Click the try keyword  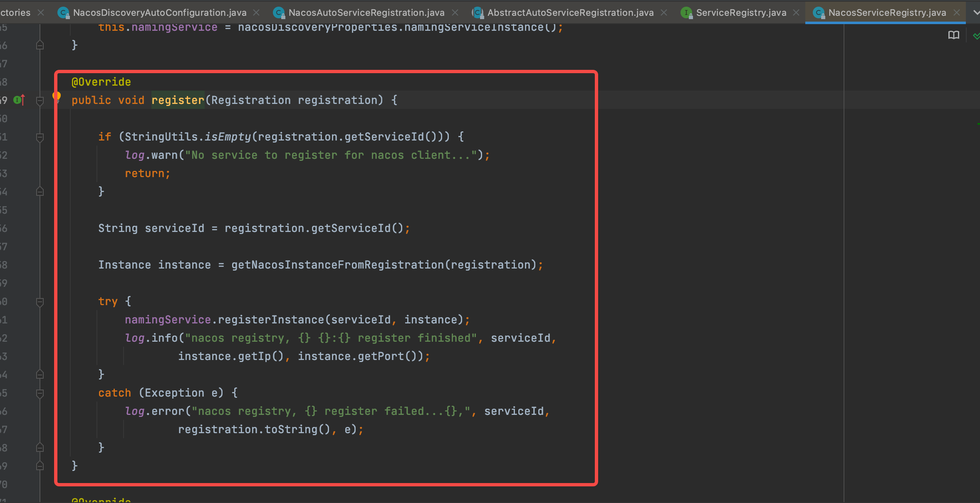pos(108,301)
